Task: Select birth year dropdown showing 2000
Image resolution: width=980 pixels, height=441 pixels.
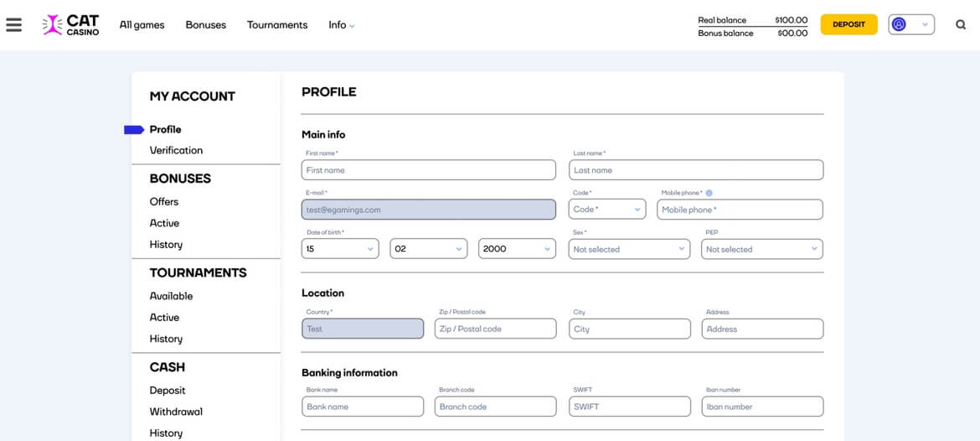Action: [517, 249]
